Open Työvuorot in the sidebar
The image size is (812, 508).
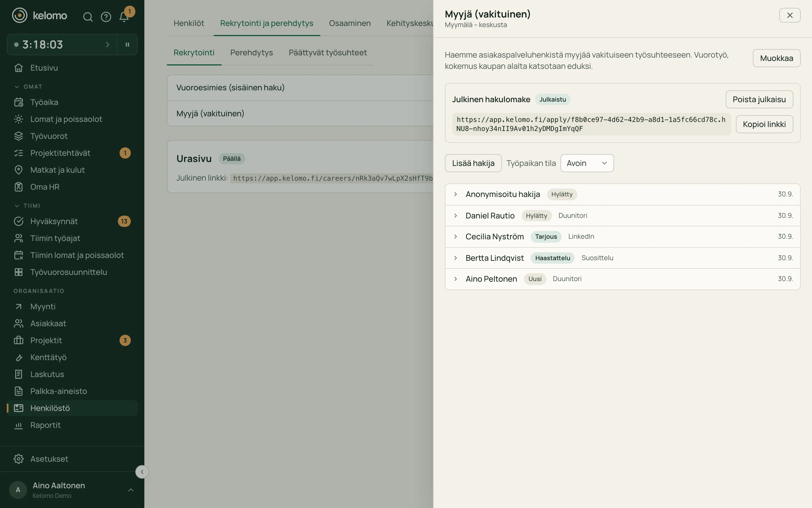click(x=72, y=136)
